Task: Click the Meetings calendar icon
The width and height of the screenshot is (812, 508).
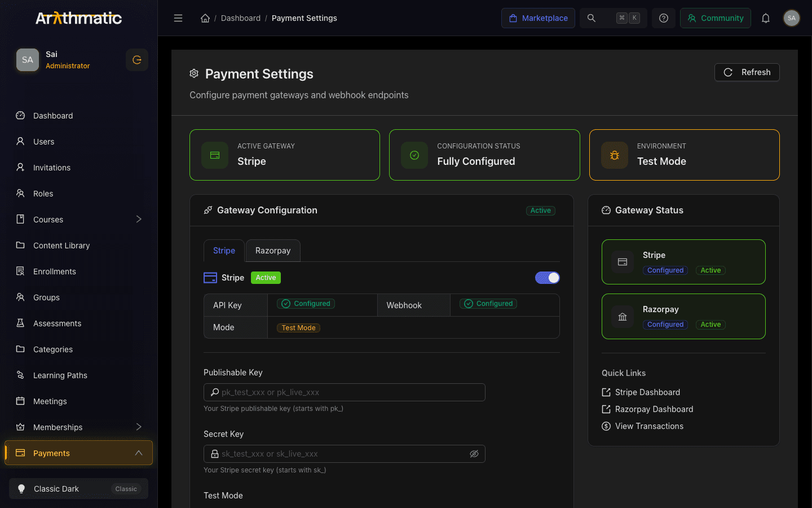Action: pyautogui.click(x=20, y=401)
